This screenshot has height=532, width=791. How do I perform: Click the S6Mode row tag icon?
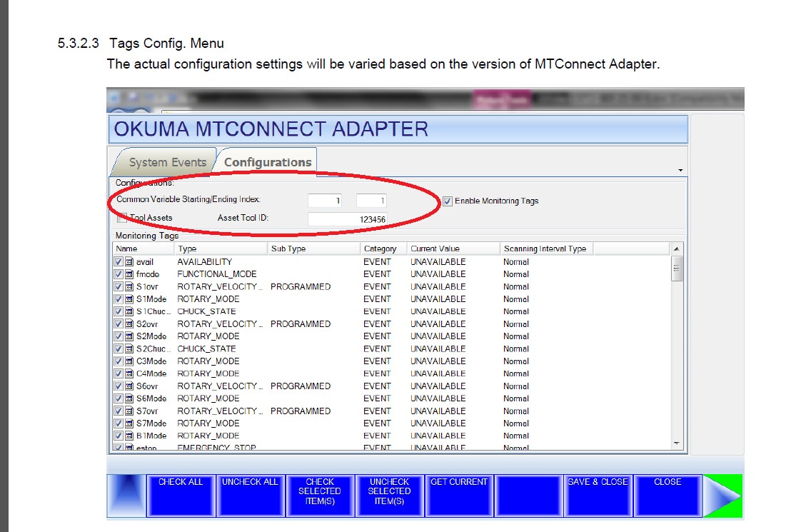pos(129,398)
